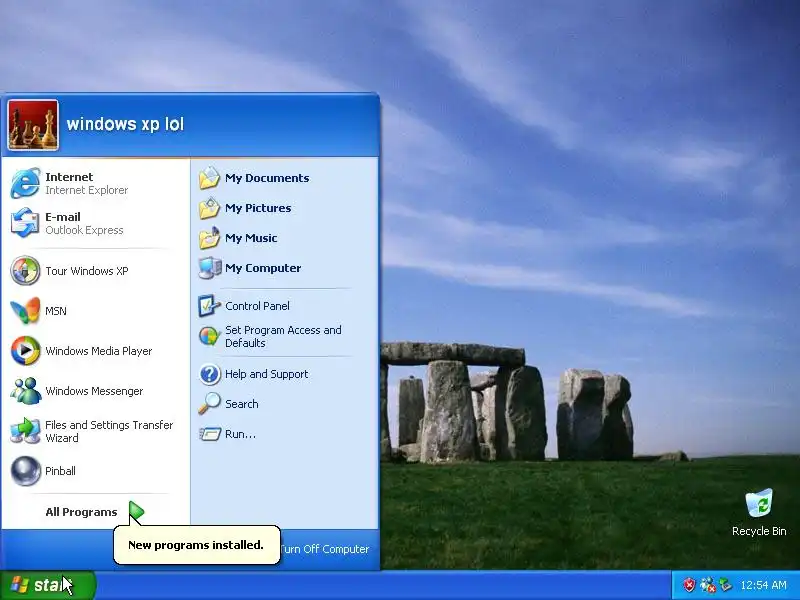Click the taskbar clock showing 12:54 AM
Viewport: 800px width, 600px height.
(763, 585)
